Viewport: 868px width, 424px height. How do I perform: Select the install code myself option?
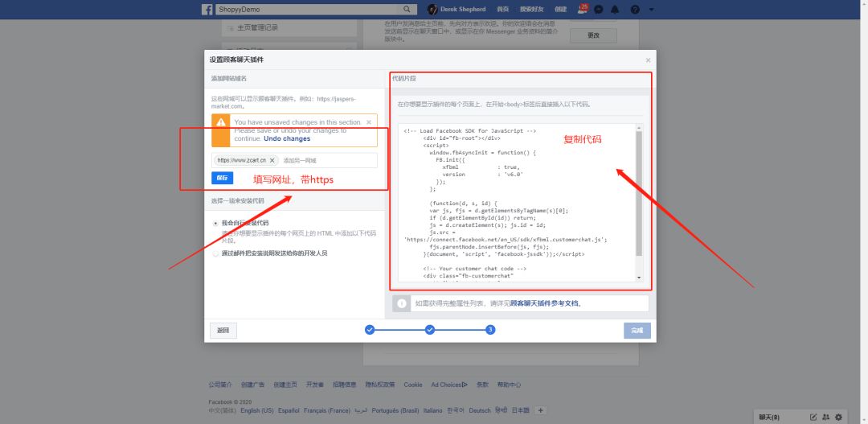215,223
